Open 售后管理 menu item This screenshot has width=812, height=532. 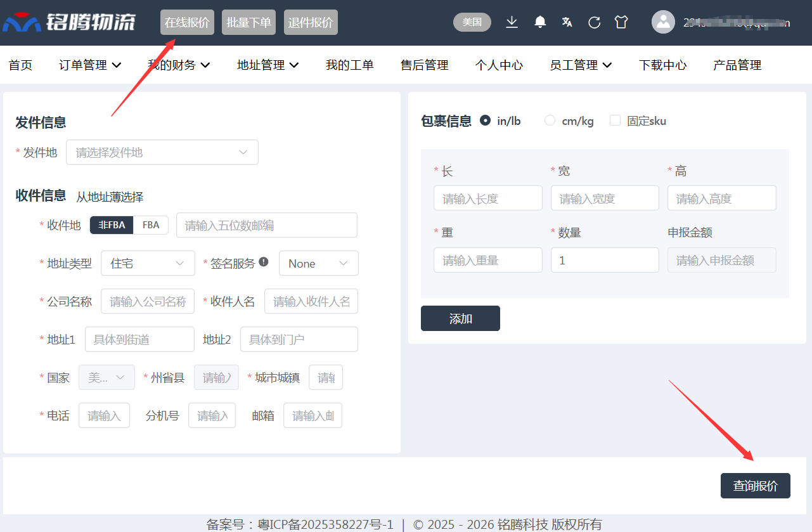click(x=425, y=65)
